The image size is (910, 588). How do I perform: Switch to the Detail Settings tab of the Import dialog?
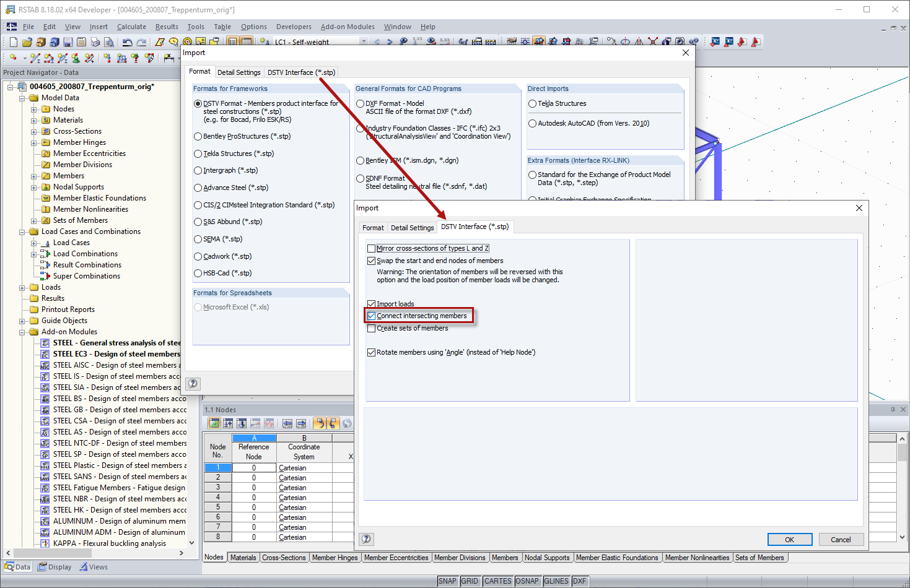412,227
